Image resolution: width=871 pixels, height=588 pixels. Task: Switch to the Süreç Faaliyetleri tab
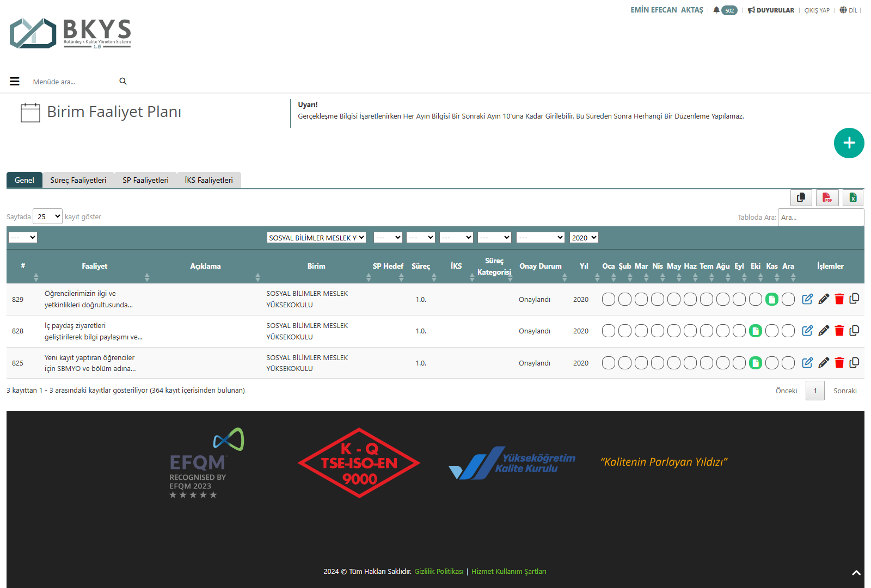(x=78, y=180)
